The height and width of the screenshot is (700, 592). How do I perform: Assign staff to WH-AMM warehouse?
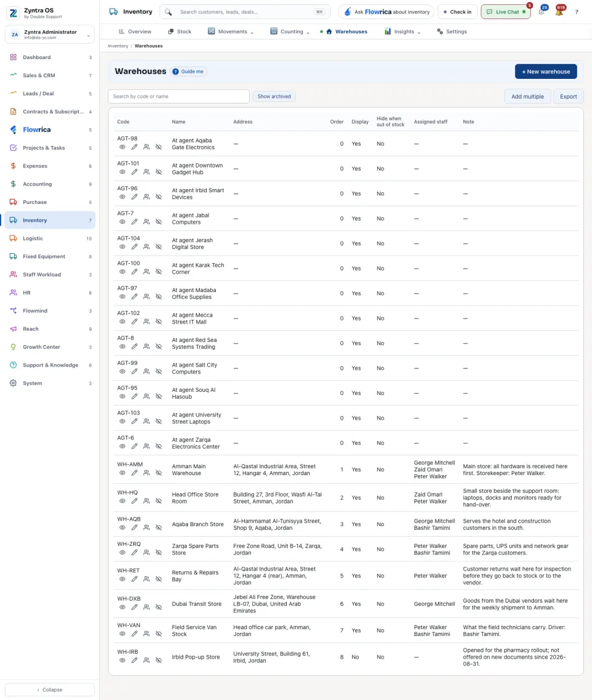pyautogui.click(x=147, y=473)
